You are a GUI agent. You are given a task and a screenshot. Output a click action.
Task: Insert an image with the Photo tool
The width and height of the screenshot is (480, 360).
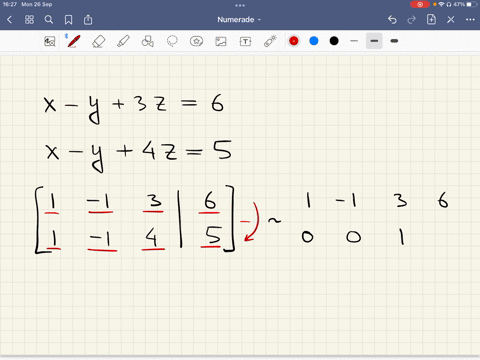click(221, 41)
